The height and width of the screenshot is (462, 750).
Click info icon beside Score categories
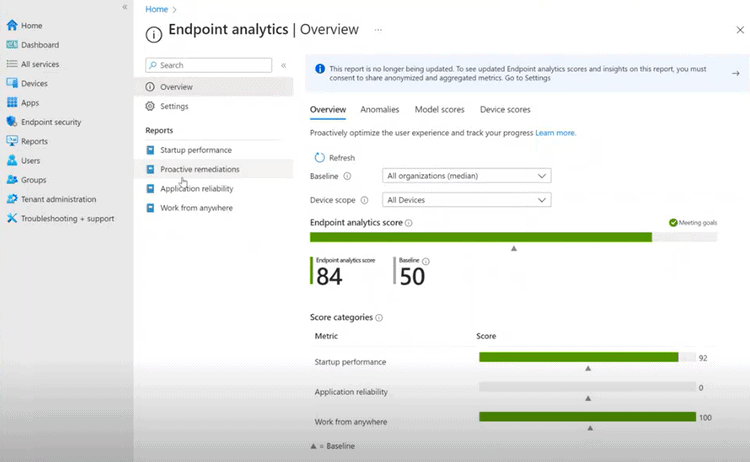point(379,318)
